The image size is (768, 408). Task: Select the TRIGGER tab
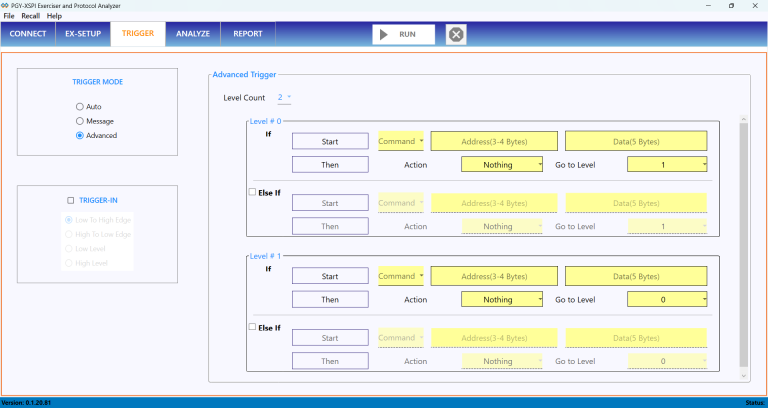(138, 34)
